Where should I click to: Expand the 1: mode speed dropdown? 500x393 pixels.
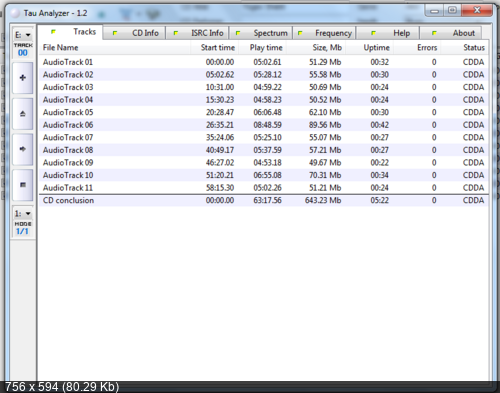point(23,213)
